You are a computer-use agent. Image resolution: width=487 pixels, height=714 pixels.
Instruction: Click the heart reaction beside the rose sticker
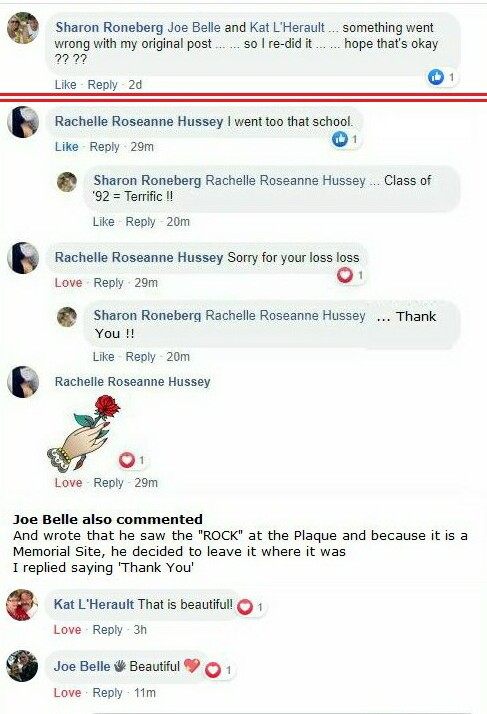tap(127, 460)
